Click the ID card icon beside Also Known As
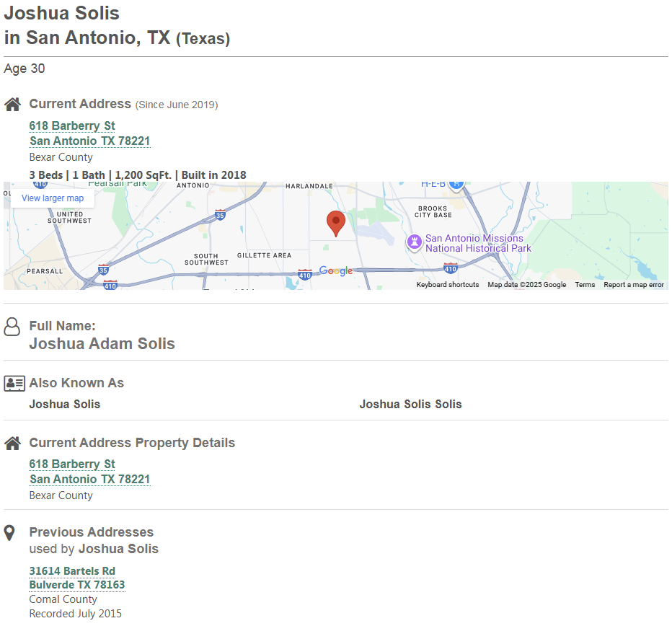Viewport: 672px width, 626px height. pyautogui.click(x=14, y=384)
